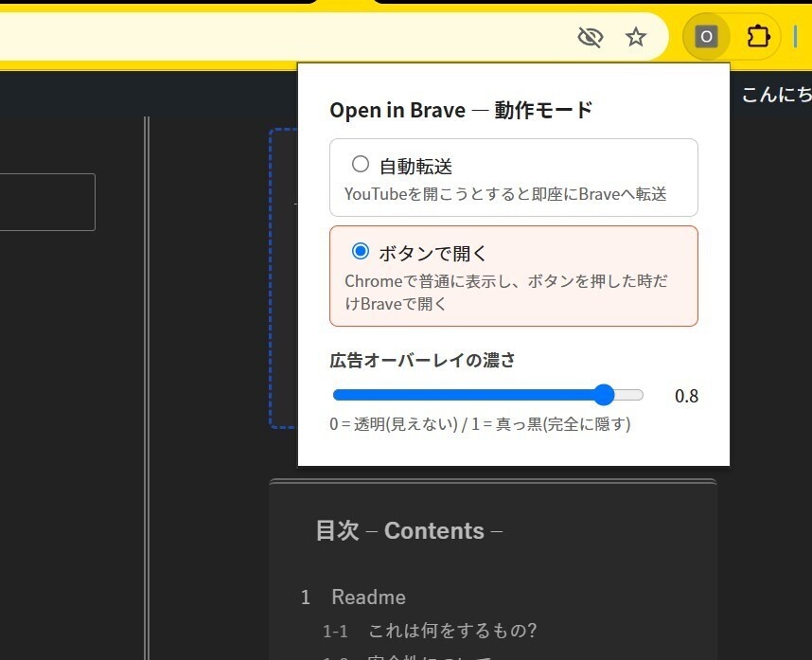The image size is (812, 660).
Task: Select the 自動転送 radio button
Action: [x=361, y=164]
